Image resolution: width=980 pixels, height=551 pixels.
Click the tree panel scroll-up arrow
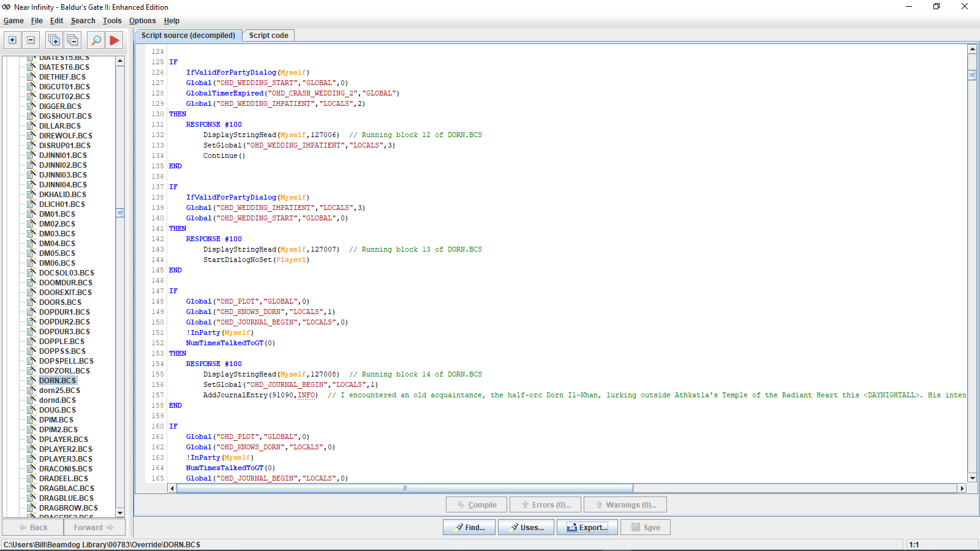[x=120, y=61]
